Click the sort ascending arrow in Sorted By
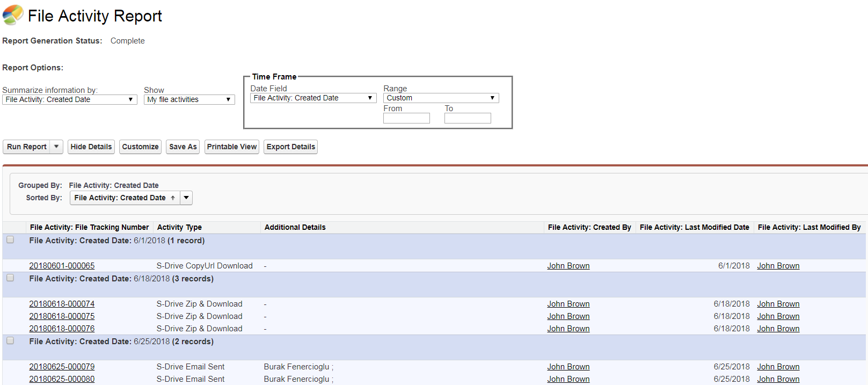The image size is (868, 385). pos(173,198)
